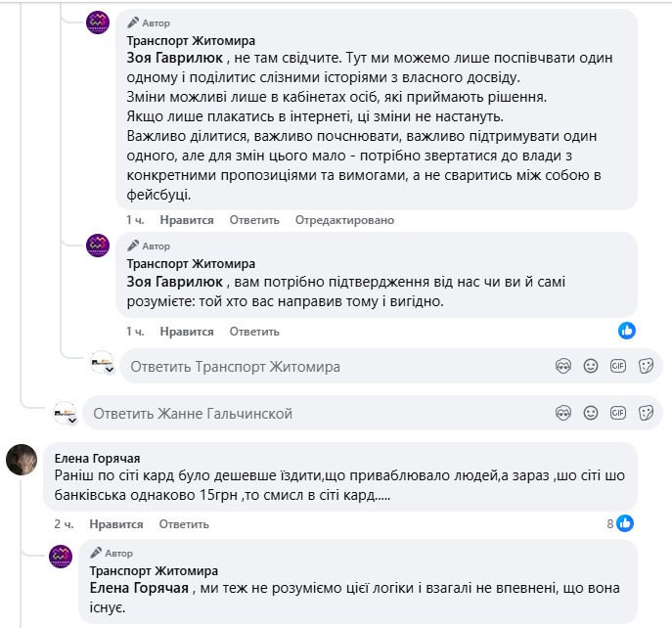
Task: Open profile switcher beside "Ответить Жанне Гальчинской"
Action: (67, 415)
